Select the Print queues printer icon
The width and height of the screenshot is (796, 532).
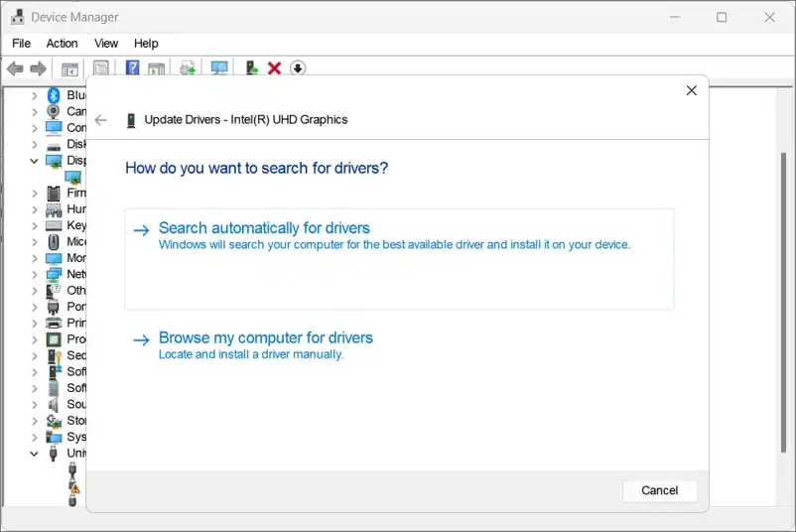pyautogui.click(x=54, y=323)
